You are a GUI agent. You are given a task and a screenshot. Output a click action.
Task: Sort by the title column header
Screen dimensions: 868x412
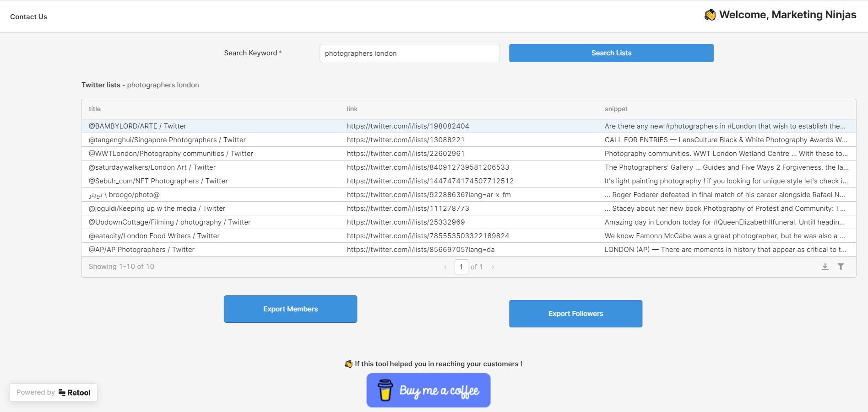[x=95, y=109]
